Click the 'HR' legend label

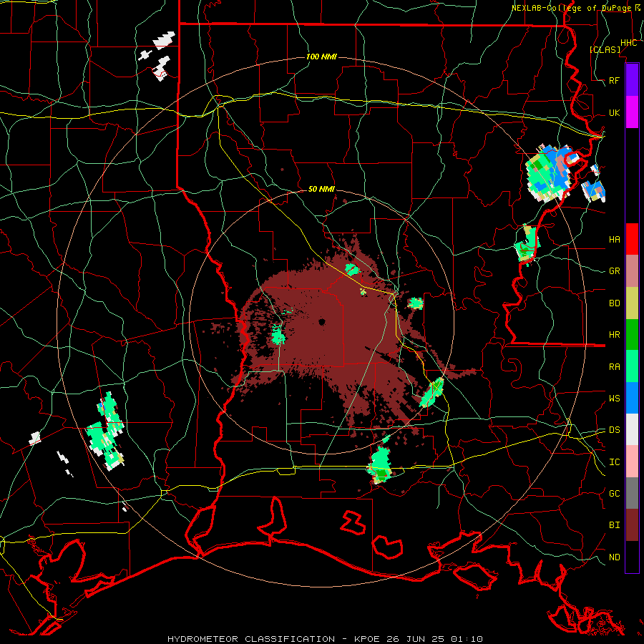[614, 335]
